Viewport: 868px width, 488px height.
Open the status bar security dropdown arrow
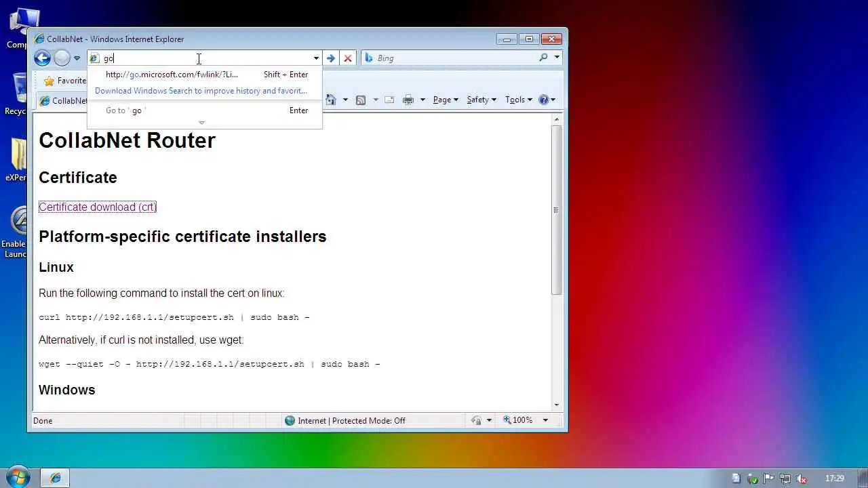(489, 421)
